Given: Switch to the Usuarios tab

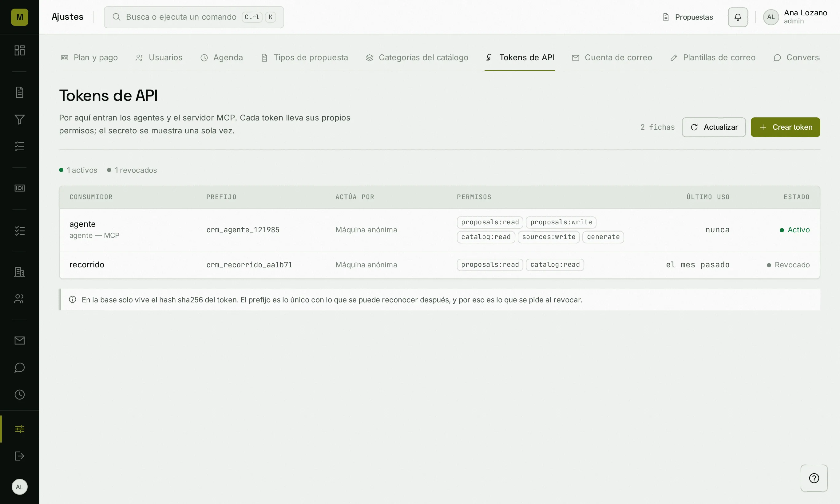Looking at the screenshot, I should (159, 58).
